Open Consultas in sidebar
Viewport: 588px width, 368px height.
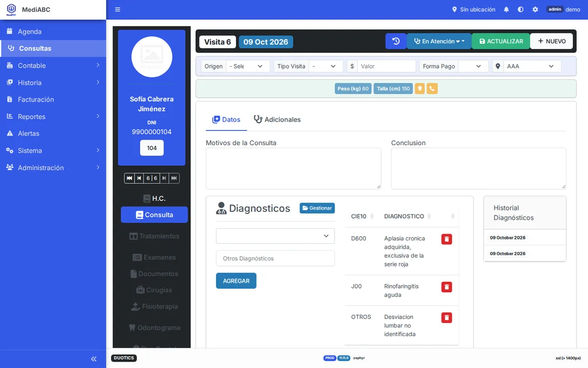point(53,49)
